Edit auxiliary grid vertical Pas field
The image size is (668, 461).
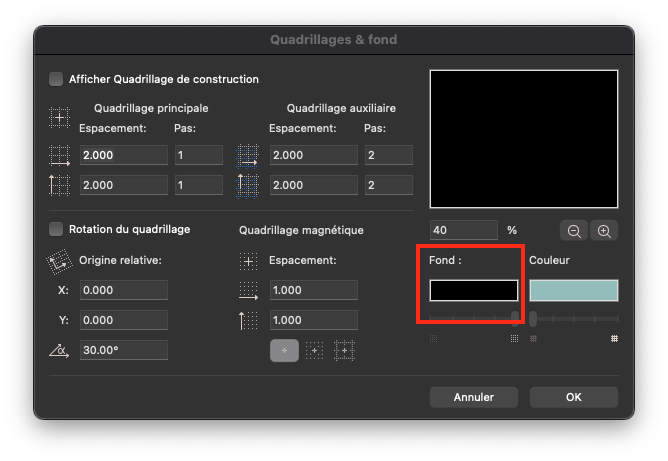click(389, 185)
